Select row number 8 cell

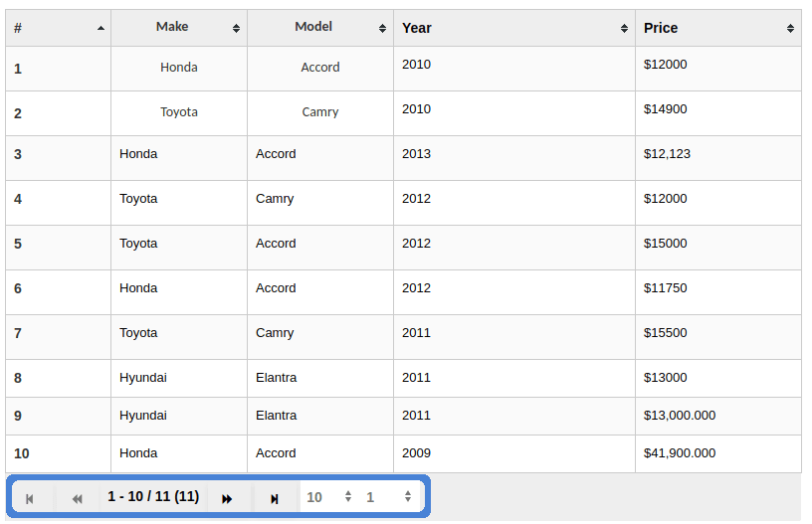58,378
